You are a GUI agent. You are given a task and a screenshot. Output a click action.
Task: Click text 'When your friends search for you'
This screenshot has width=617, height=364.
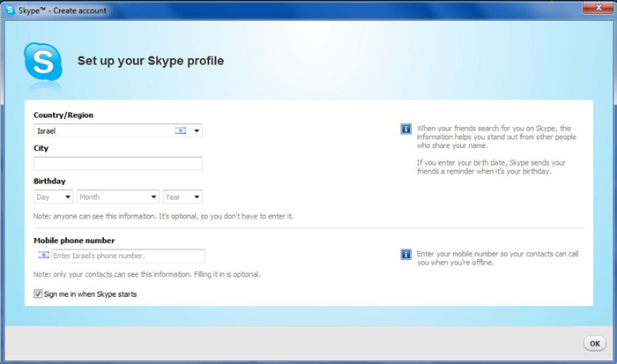[x=496, y=137]
